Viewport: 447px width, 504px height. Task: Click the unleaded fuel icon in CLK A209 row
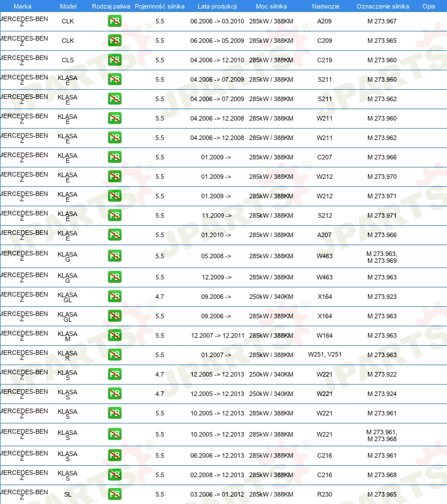[114, 21]
